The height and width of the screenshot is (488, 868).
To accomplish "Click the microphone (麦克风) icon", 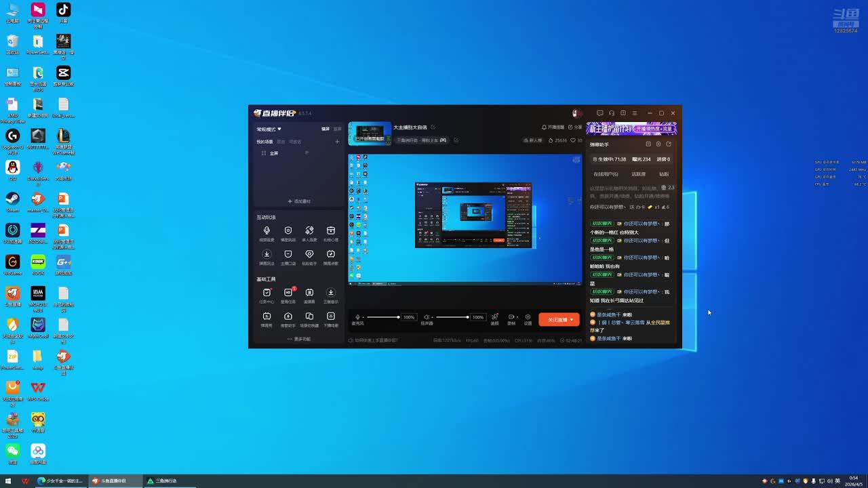I will click(357, 317).
